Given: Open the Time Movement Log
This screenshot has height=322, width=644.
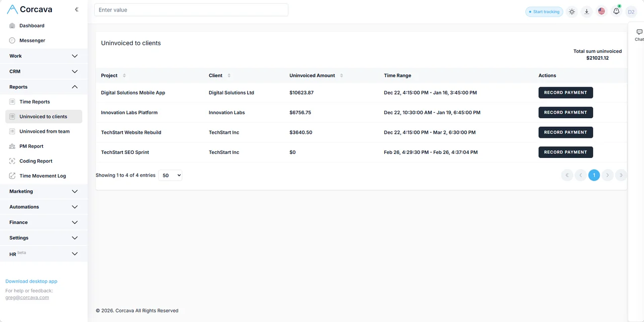Looking at the screenshot, I should (43, 176).
